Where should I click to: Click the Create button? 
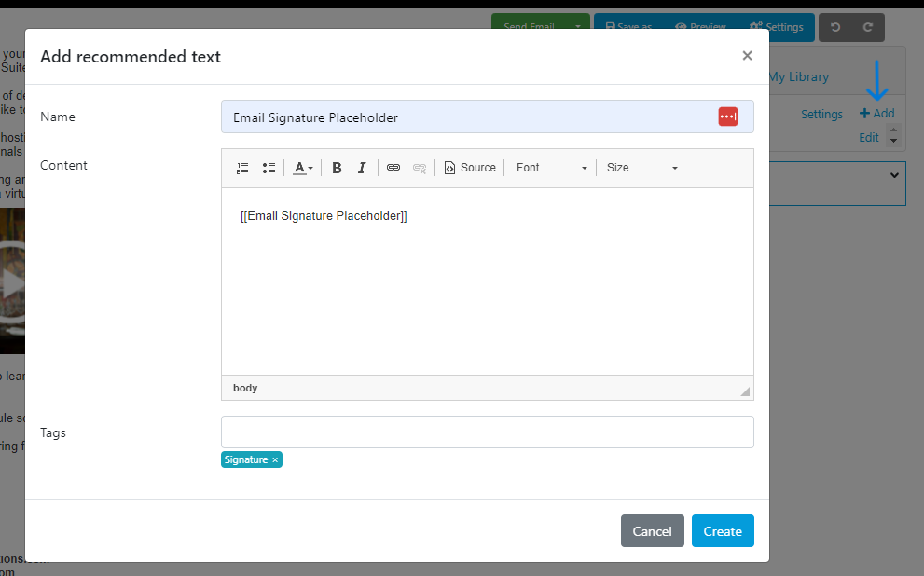(723, 530)
